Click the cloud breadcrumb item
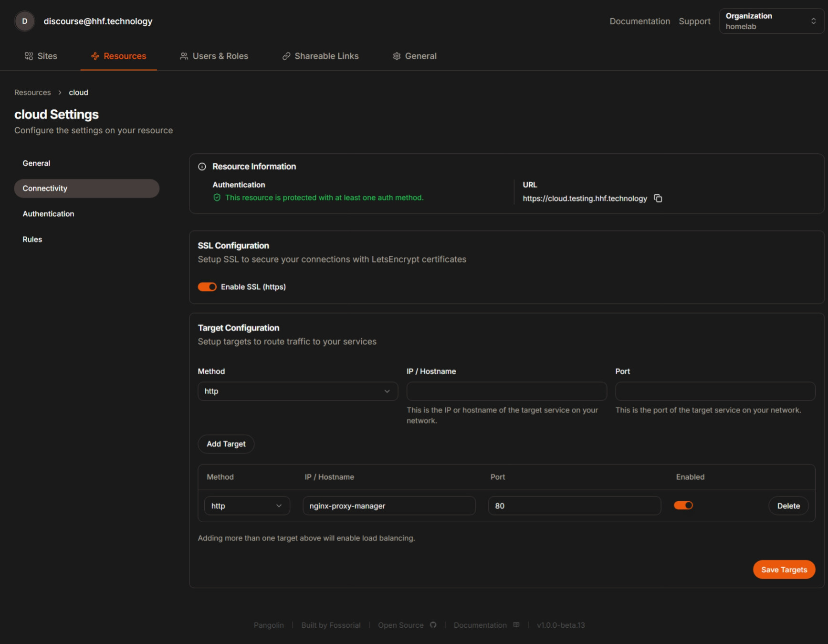Screen dimensions: 828x644 78,93
